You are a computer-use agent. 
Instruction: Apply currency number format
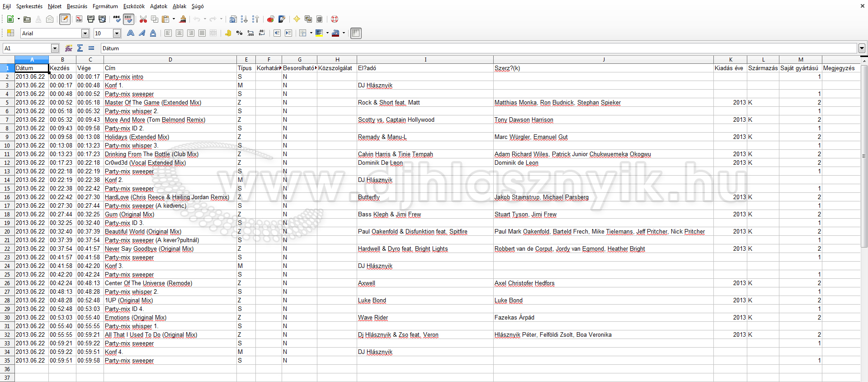(x=228, y=33)
